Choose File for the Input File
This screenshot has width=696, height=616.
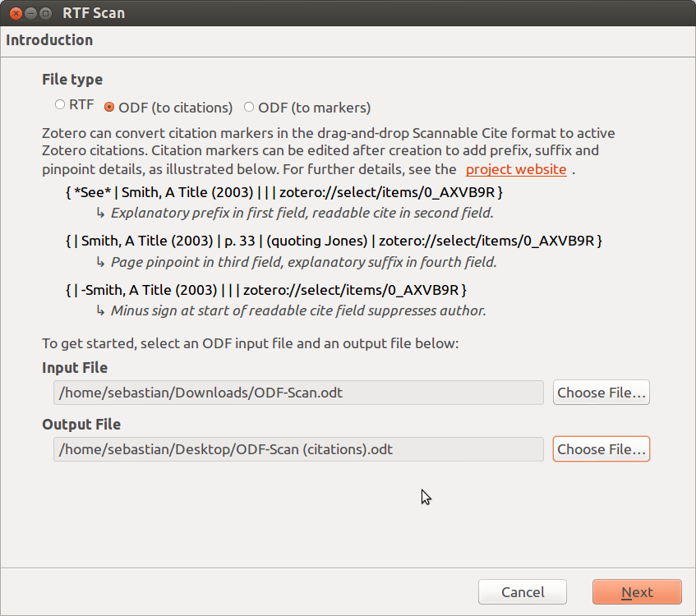point(601,393)
